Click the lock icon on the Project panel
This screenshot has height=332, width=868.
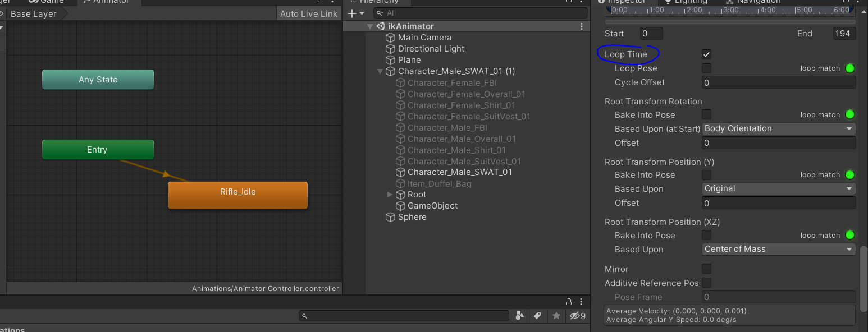point(568,302)
